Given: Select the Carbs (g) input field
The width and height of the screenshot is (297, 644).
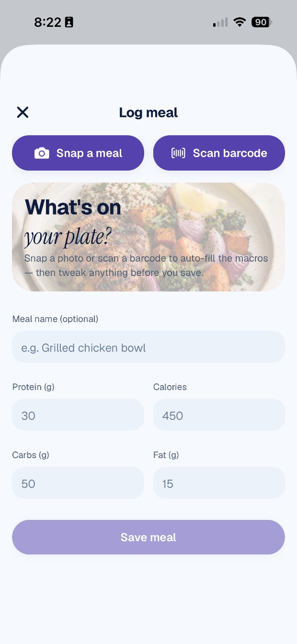Looking at the screenshot, I should pos(78,483).
